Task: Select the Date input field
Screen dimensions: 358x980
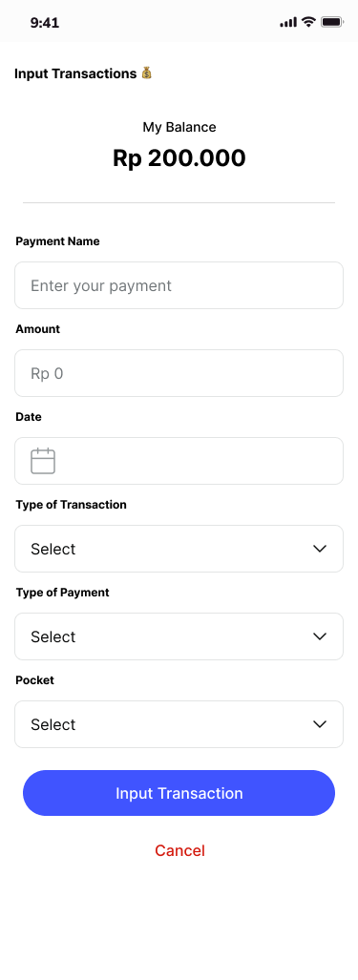Action: tap(179, 461)
